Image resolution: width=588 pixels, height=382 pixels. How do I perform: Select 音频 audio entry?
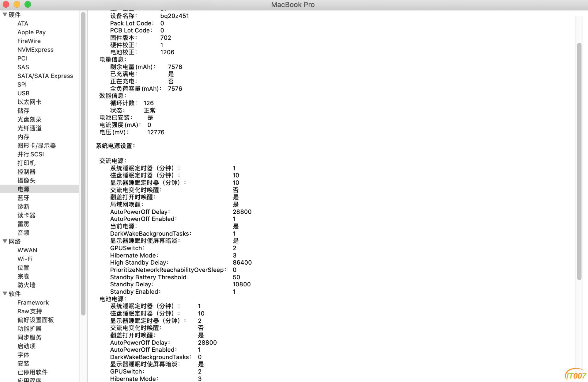[23, 233]
